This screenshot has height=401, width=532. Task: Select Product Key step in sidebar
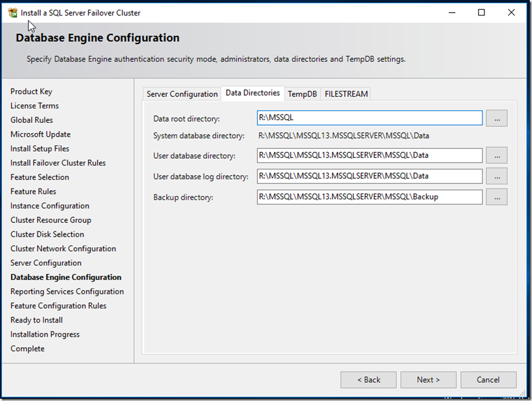pos(31,92)
